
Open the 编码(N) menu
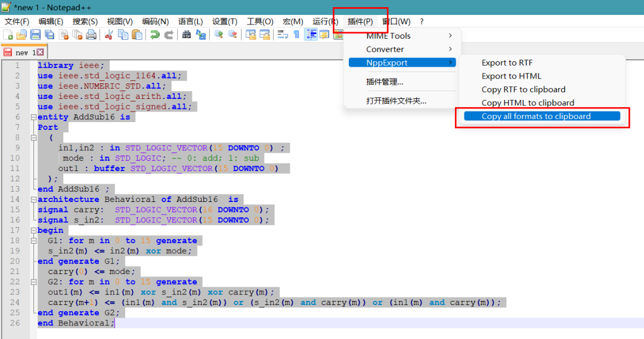[x=155, y=21]
